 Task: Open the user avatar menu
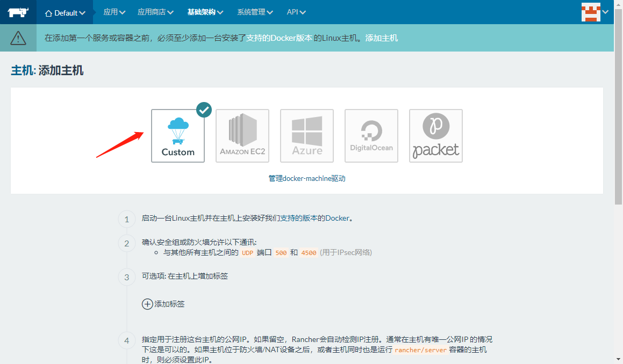[595, 12]
